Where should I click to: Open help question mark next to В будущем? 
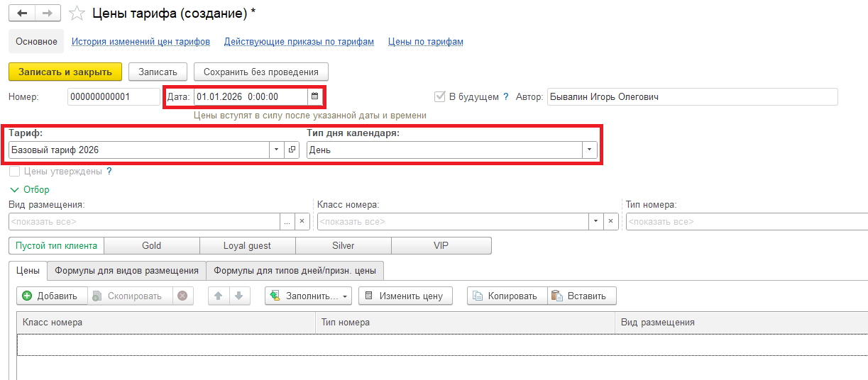506,97
